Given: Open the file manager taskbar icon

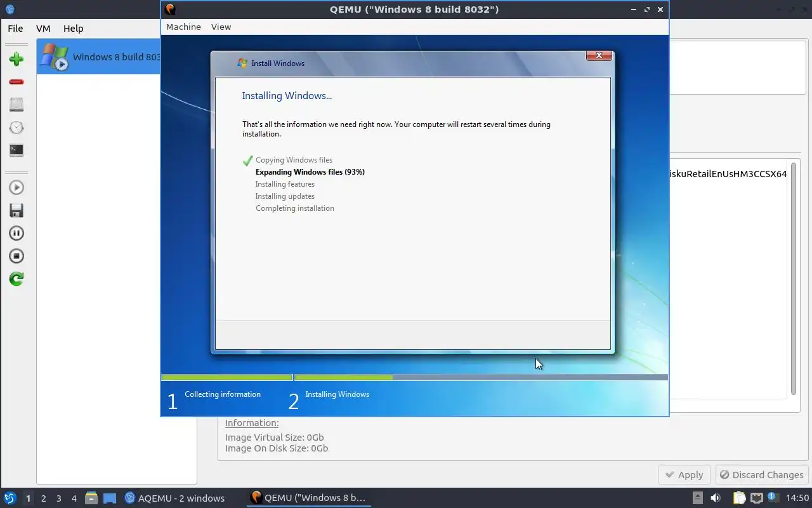Looking at the screenshot, I should point(91,498).
